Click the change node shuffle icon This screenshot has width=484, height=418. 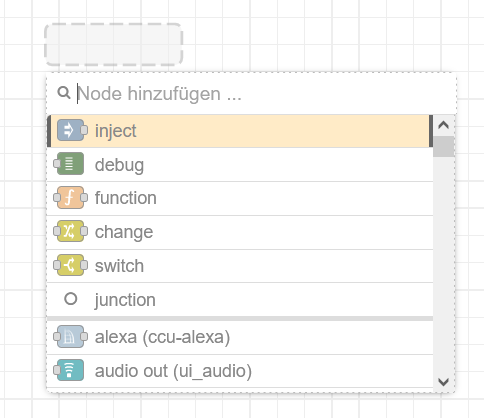click(70, 231)
